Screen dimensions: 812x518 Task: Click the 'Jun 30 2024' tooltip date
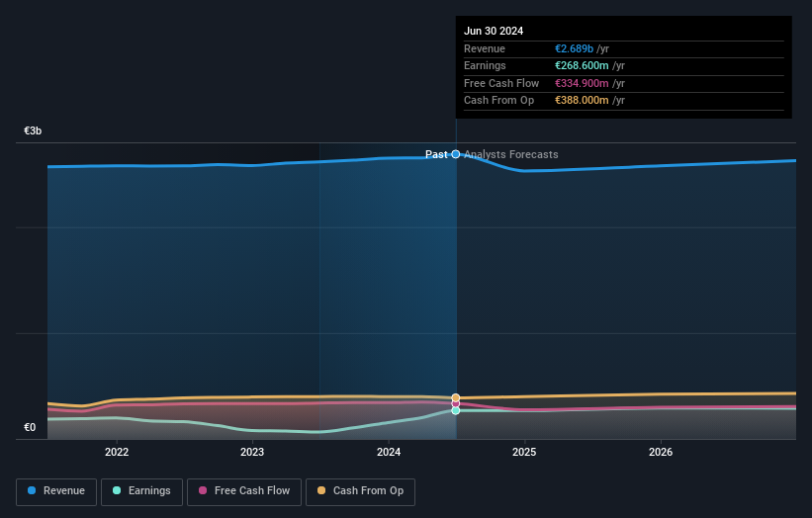coord(494,31)
